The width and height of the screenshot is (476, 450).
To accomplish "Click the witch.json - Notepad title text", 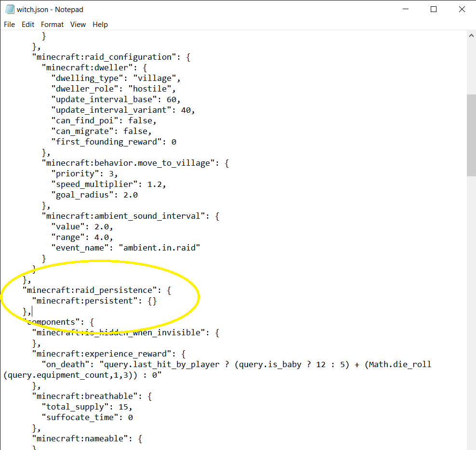I will click(50, 10).
